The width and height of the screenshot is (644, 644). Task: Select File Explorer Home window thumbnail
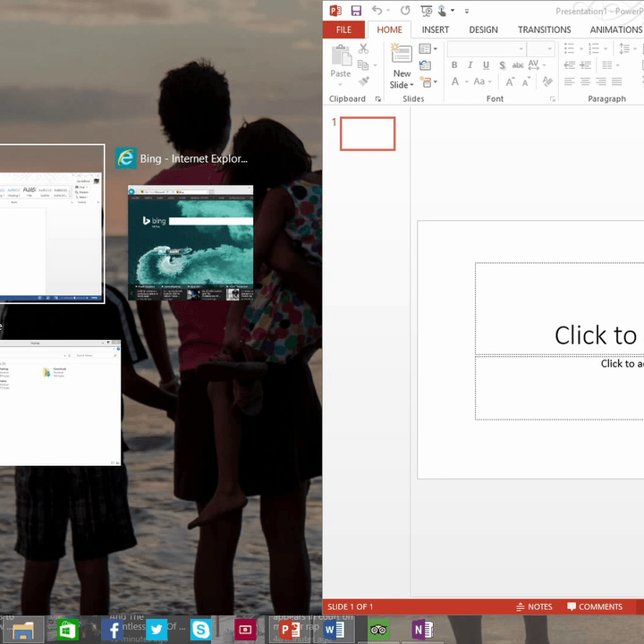coord(60,402)
